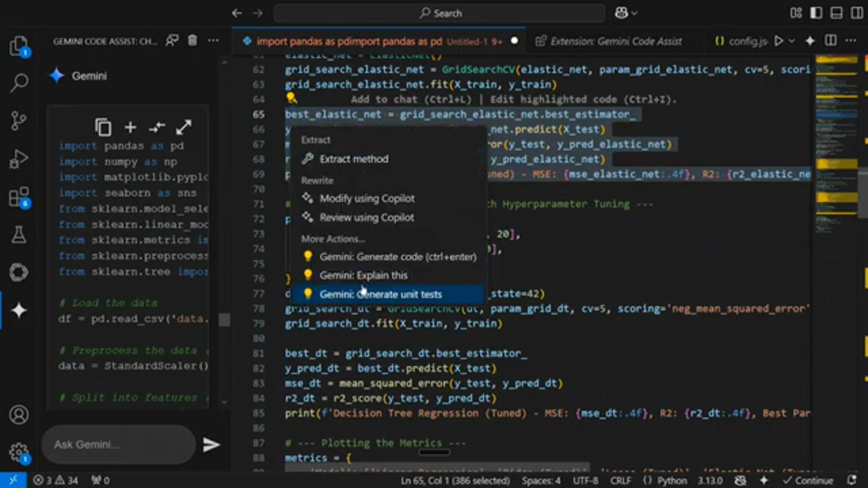868x488 pixels.
Task: Go back with the navigation arrow
Action: [237, 13]
